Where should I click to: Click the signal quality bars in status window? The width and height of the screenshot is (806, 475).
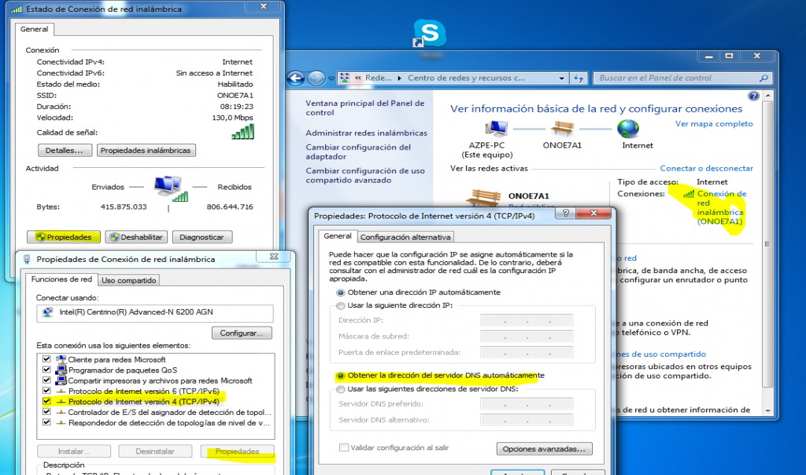(243, 132)
